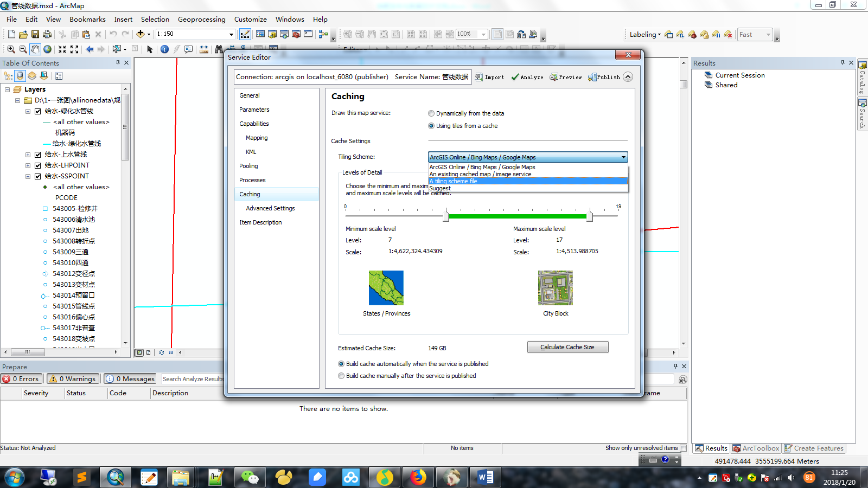Click the minimum scale level slider handle

446,216
